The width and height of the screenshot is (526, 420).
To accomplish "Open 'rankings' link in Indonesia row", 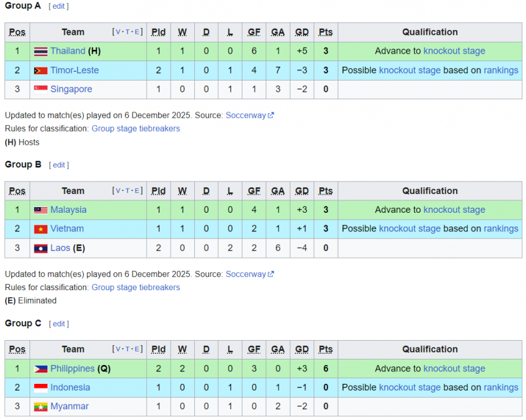I will [500, 388].
